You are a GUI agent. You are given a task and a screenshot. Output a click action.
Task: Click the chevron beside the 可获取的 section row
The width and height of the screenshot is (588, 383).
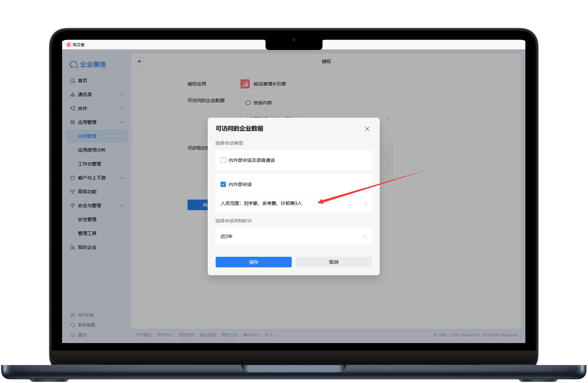(x=388, y=163)
